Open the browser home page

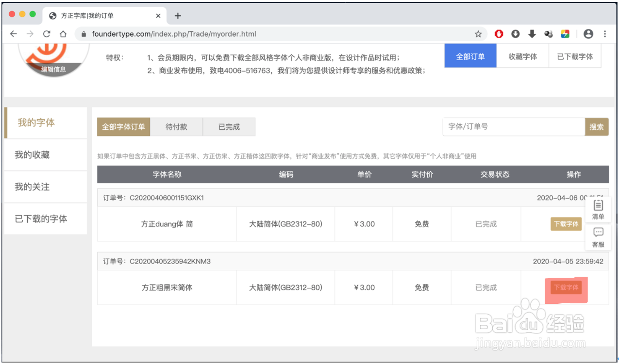click(63, 34)
